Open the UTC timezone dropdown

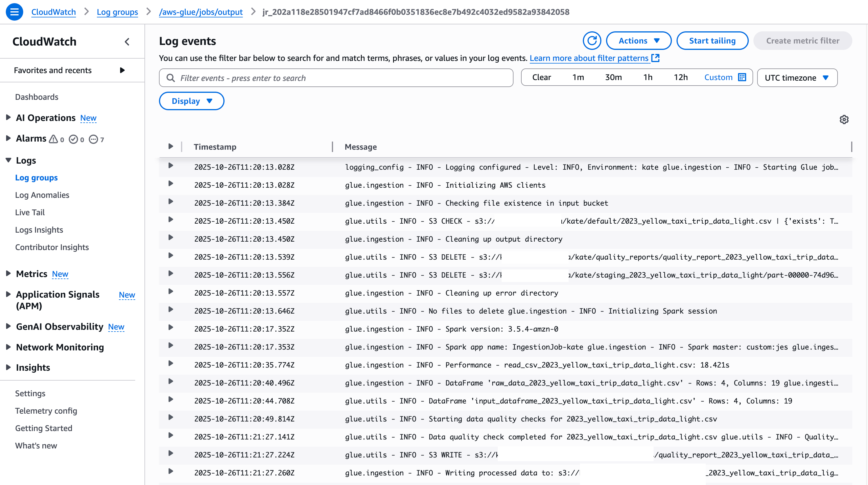point(797,78)
